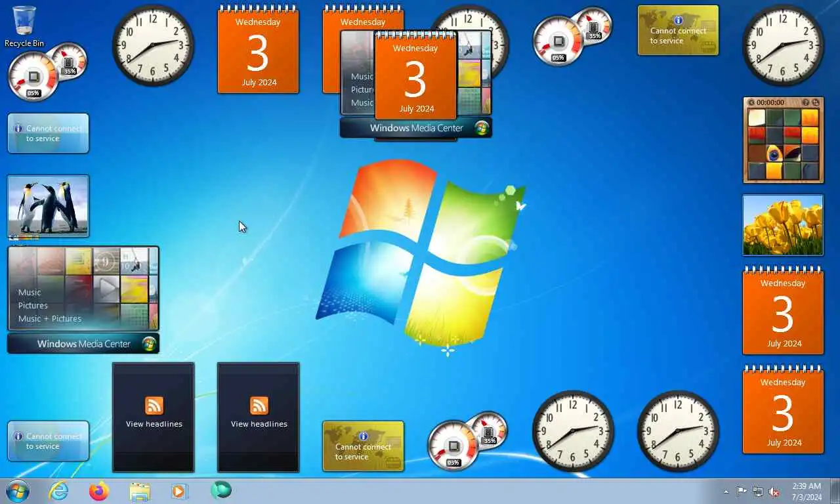Screen dimensions: 840x504
Task: Click the yellow weather gadget beside View headlines
Action: [363, 446]
